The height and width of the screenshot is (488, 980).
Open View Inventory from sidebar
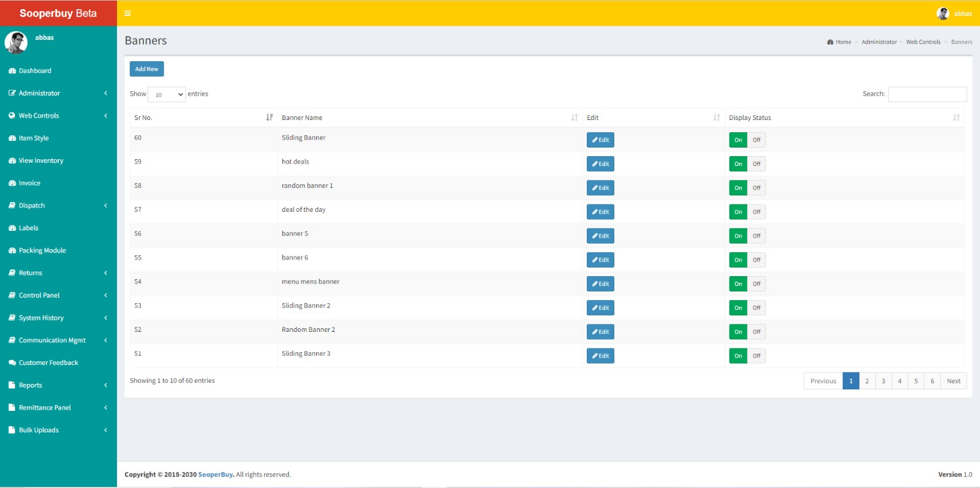tap(41, 161)
